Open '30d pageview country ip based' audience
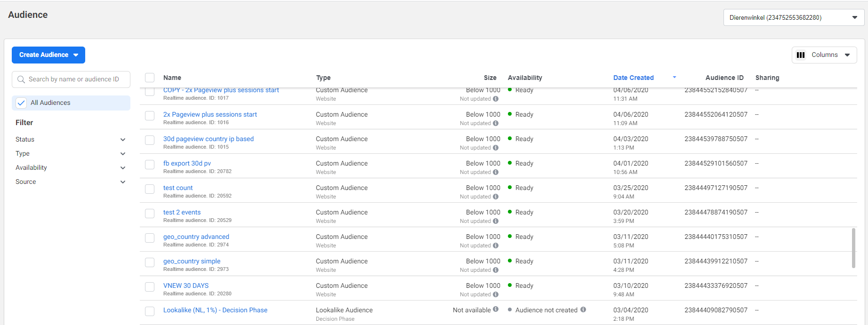This screenshot has height=325, width=868. click(x=208, y=139)
